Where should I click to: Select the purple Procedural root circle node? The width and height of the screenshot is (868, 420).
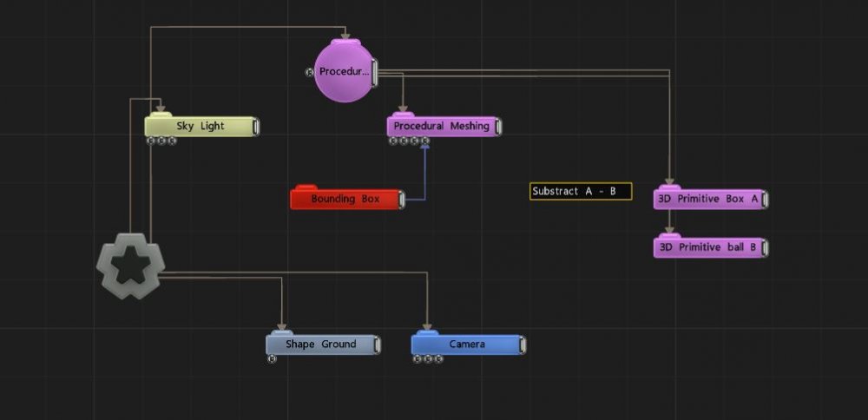click(342, 71)
